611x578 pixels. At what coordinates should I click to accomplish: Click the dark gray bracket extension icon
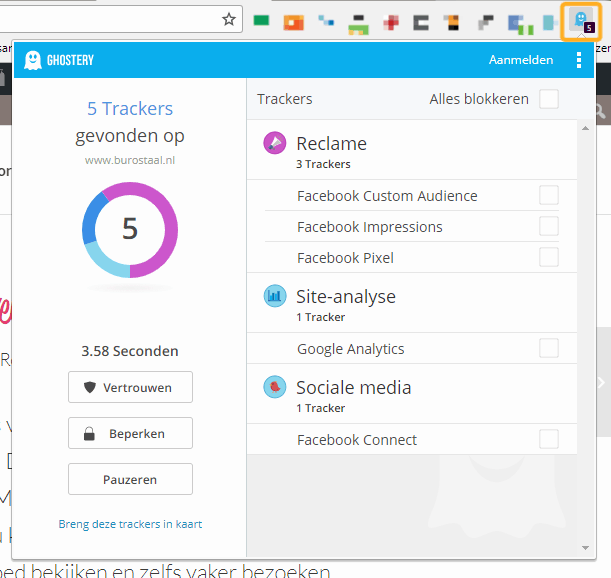point(421,23)
